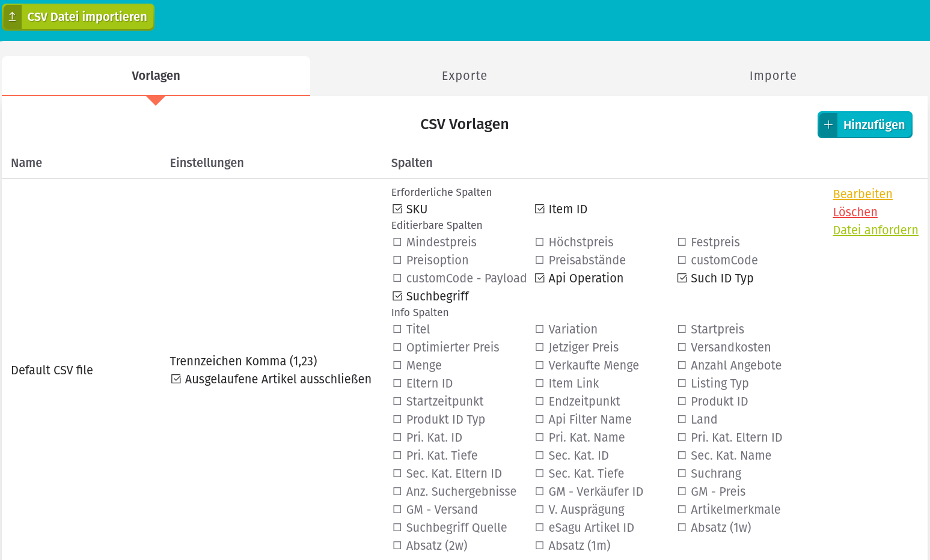The height and width of the screenshot is (560, 930).
Task: Add a new template with Hinzufügen
Action: 864,124
